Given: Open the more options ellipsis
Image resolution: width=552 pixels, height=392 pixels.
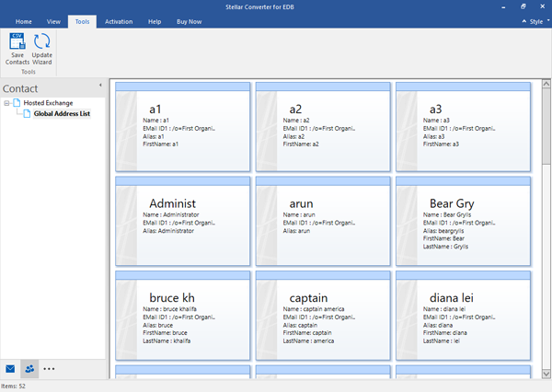Looking at the screenshot, I should pyautogui.click(x=49, y=369).
